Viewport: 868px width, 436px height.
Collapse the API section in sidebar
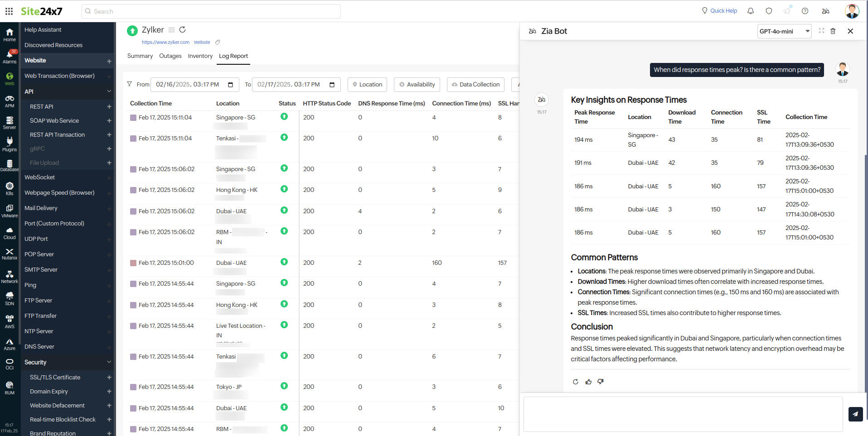[109, 91]
